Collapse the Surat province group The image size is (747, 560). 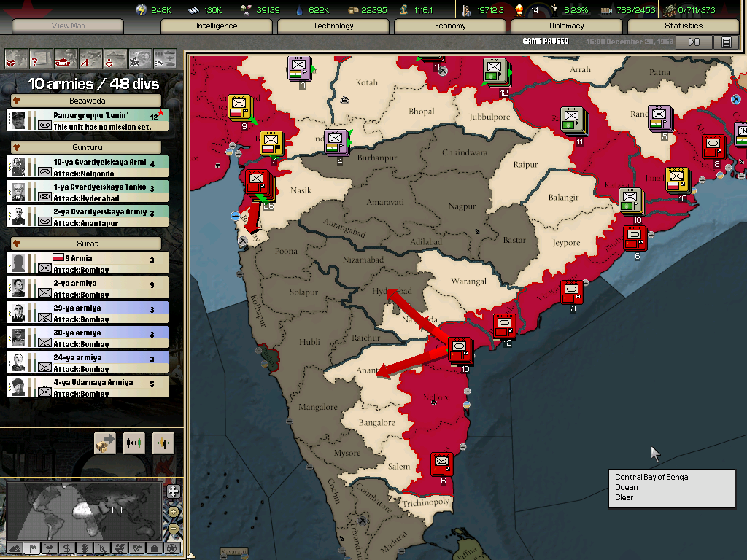(x=16, y=243)
